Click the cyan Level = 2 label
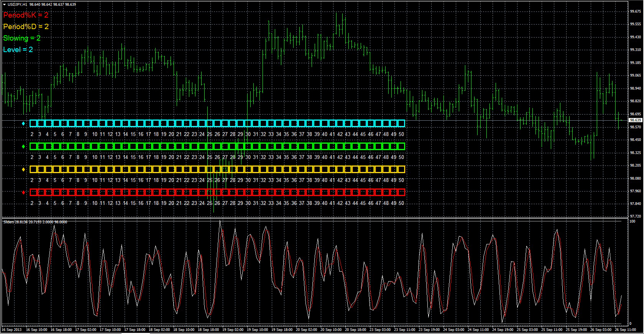Image resolution: width=644 pixels, height=334 pixels. [x=18, y=50]
